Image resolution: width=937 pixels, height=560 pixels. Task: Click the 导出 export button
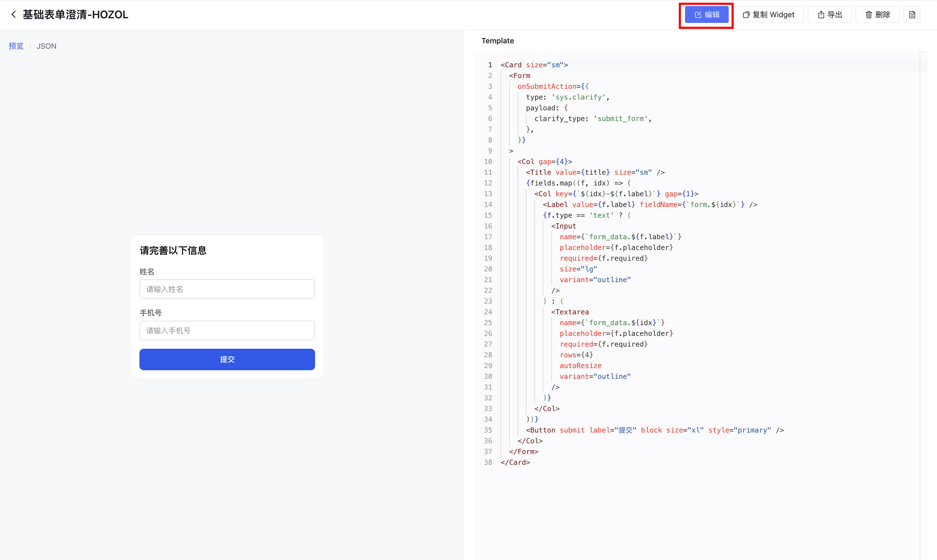tap(829, 15)
